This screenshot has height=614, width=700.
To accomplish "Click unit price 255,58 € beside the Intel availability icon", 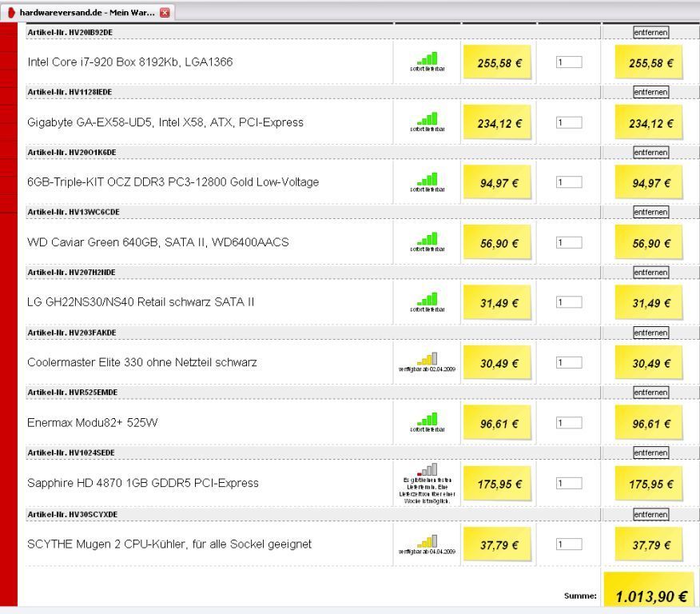I will click(499, 63).
